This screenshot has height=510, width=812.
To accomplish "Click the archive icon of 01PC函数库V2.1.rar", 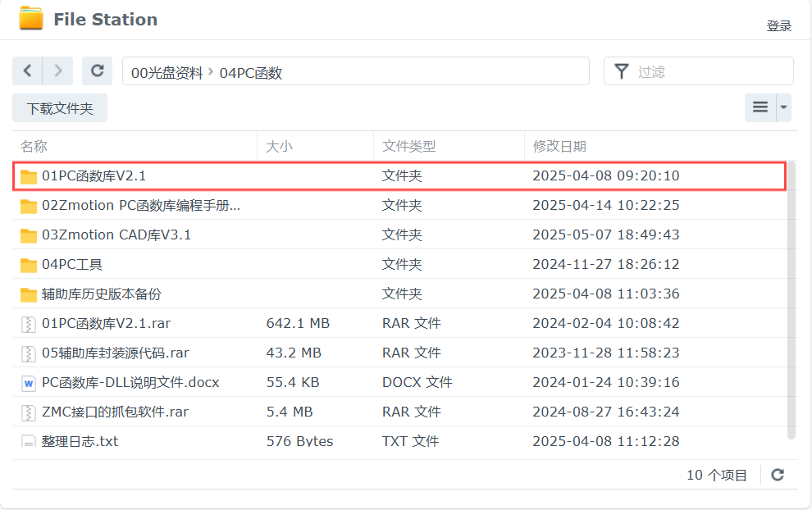I will coord(29,324).
